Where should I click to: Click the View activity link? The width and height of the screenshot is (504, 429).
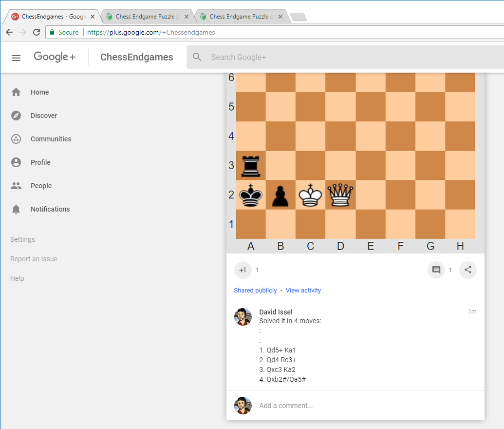click(303, 291)
